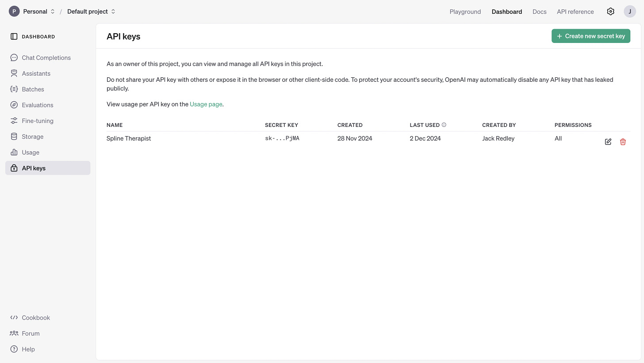Follow the Usage page link
This screenshot has width=644, height=363.
click(206, 104)
